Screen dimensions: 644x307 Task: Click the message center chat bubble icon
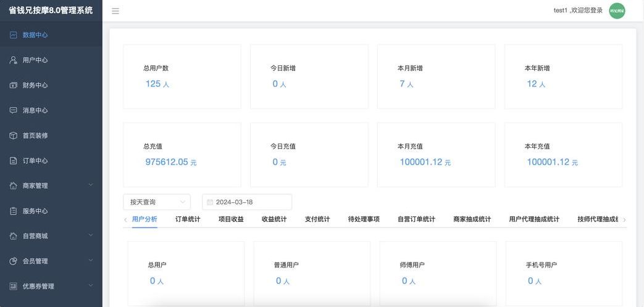tap(13, 110)
